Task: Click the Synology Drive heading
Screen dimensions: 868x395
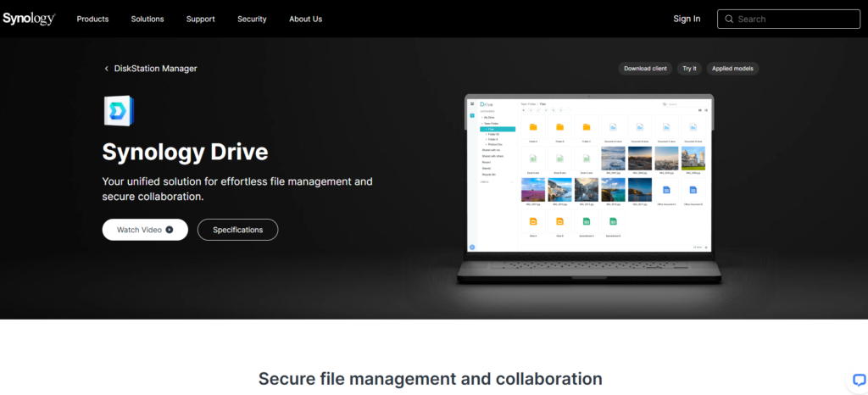Action: click(x=185, y=152)
